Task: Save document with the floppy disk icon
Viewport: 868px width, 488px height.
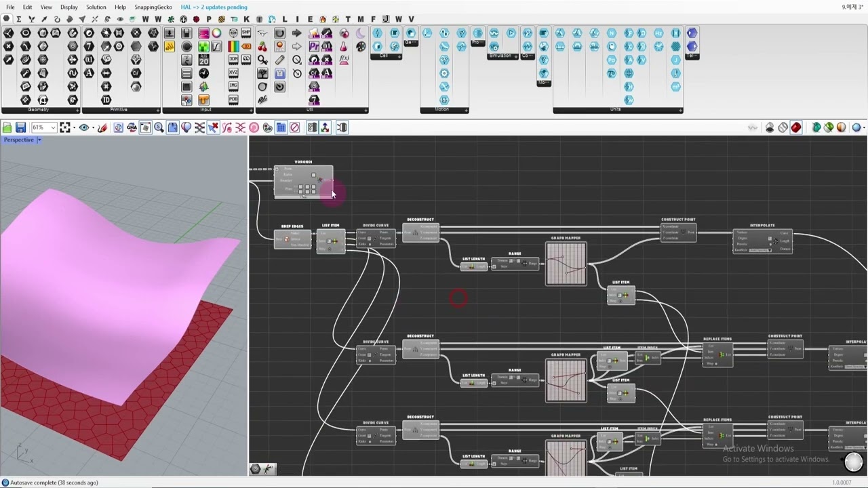Action: click(x=21, y=127)
